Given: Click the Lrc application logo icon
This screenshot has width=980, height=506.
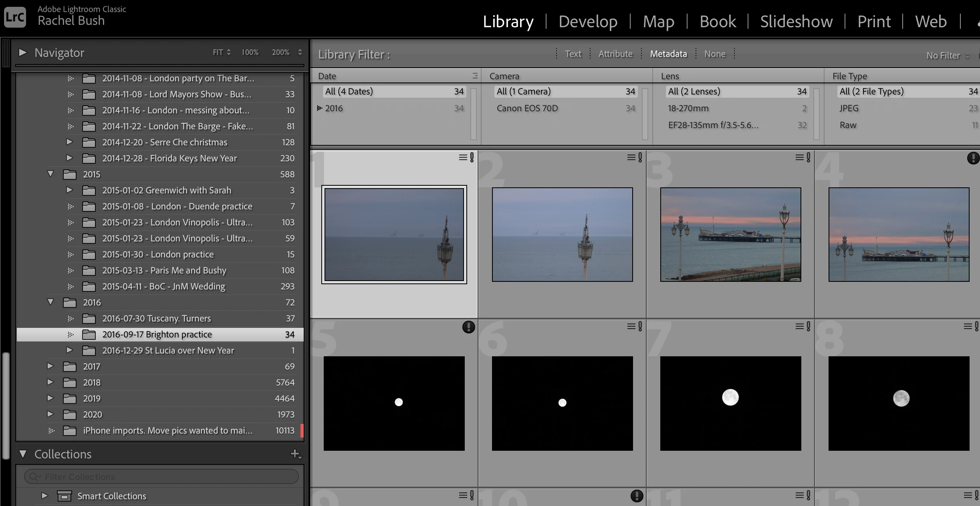Looking at the screenshot, I should 15,17.
